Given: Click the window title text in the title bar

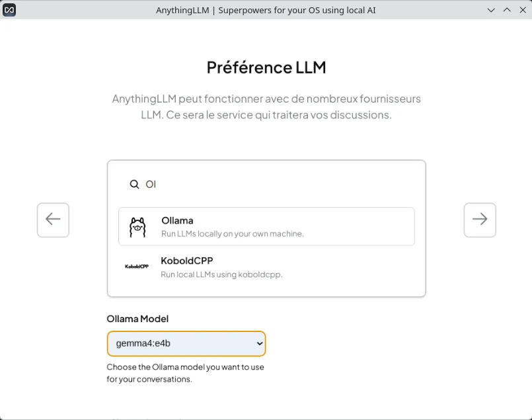Looking at the screenshot, I should pyautogui.click(x=266, y=10).
